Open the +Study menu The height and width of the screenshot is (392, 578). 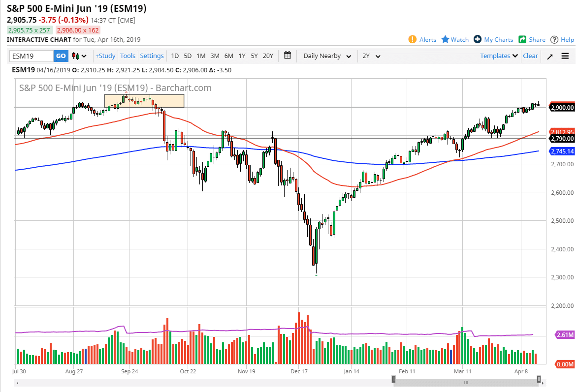point(105,56)
